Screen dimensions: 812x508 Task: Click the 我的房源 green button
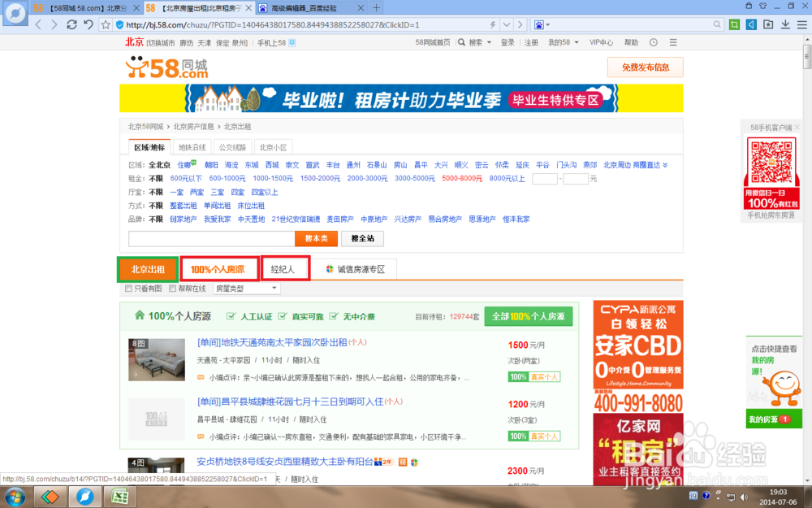[774, 419]
